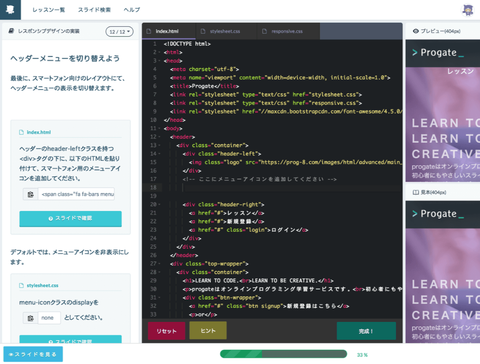Click the green 完成！ submit button
480x364 pixels.
(366, 331)
